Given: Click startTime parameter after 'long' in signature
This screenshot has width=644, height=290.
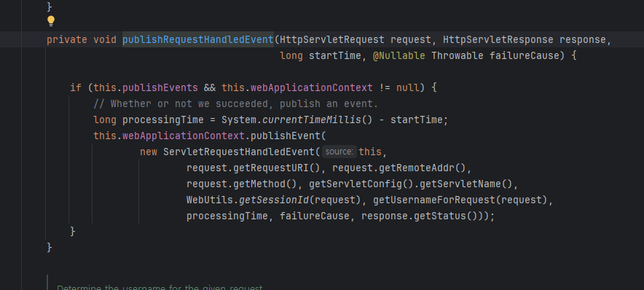Looking at the screenshot, I should [x=334, y=56].
